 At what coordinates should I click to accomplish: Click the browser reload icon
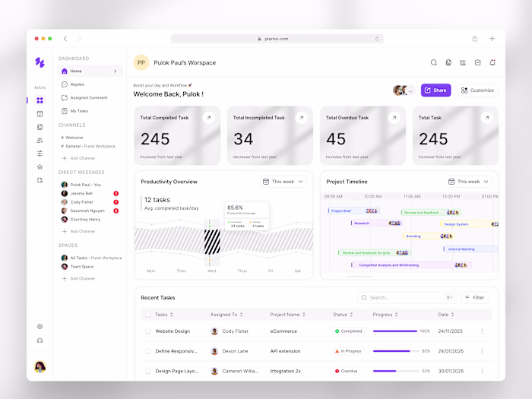tap(377, 39)
